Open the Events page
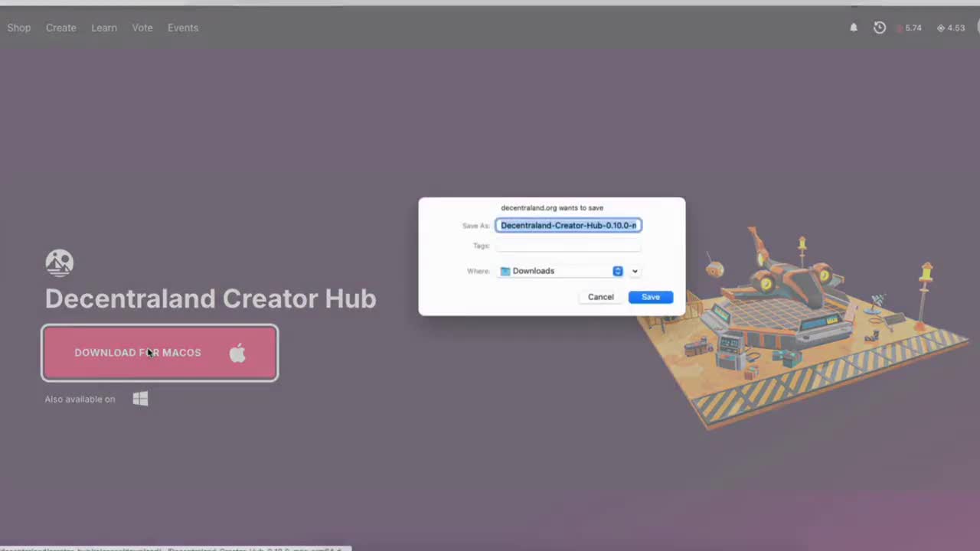Screen dimensions: 980x551 [182, 28]
